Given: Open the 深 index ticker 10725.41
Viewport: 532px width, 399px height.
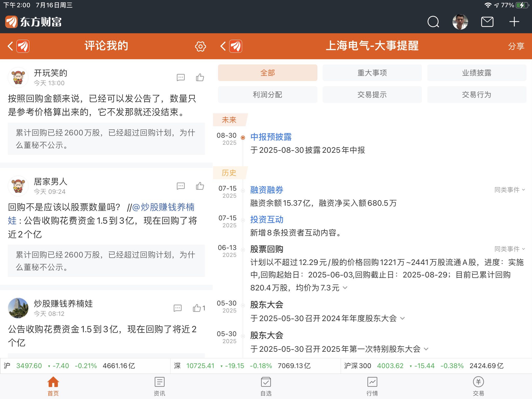Looking at the screenshot, I should (256, 366).
